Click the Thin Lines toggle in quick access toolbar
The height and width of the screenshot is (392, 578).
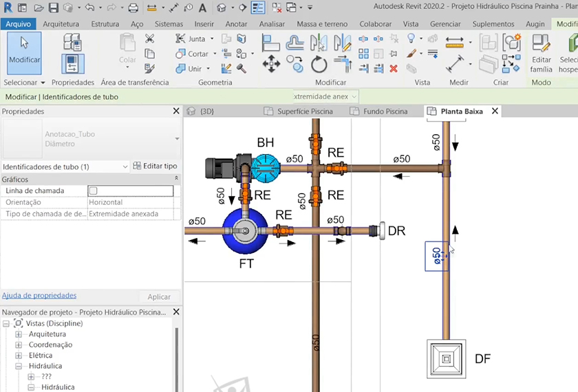pyautogui.click(x=258, y=8)
